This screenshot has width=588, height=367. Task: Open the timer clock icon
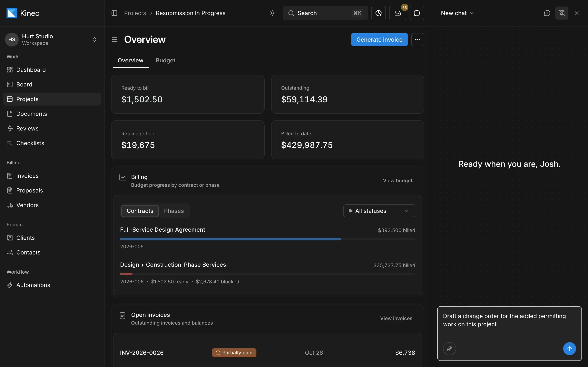coord(378,13)
